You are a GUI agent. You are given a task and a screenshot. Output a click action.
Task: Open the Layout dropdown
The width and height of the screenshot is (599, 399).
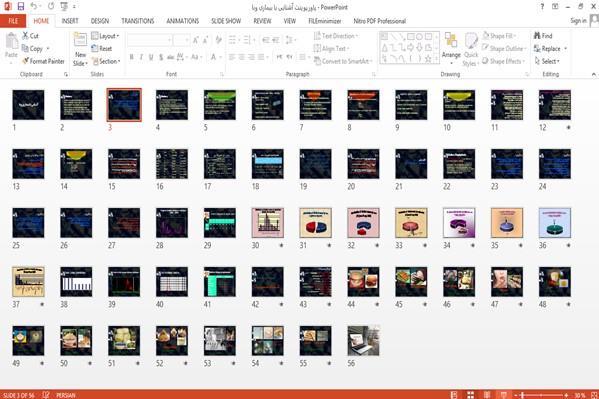tap(105, 36)
